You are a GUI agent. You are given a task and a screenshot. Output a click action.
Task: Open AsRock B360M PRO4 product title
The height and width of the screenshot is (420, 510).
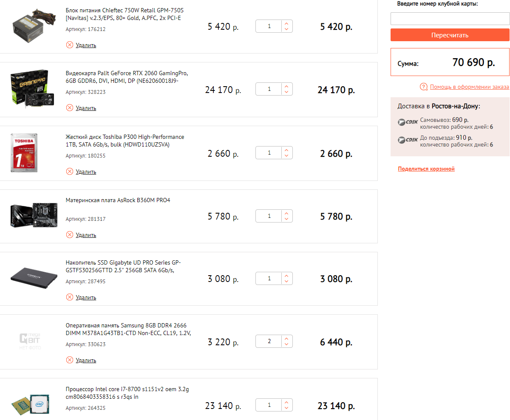118,200
